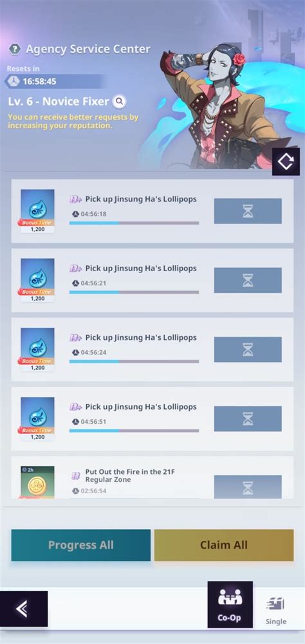The image size is (305, 644).
Task: Tap the Progress All button
Action: (x=81, y=545)
